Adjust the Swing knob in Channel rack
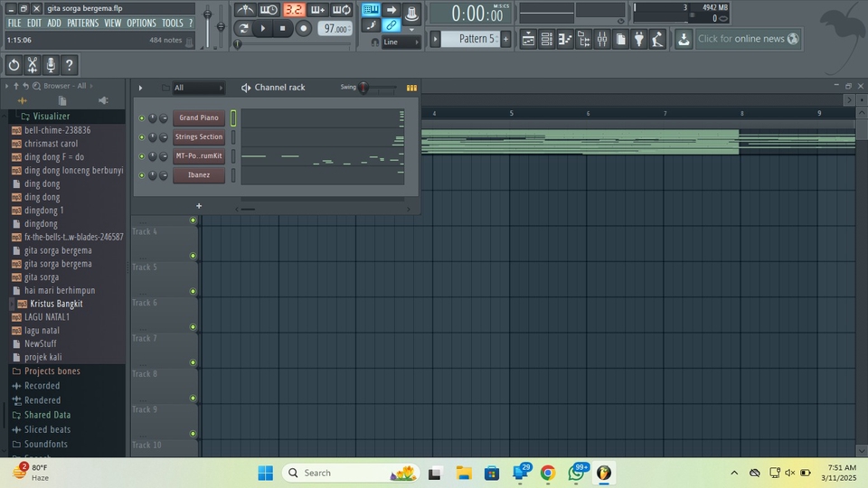Screen dimensions: 868x488 tap(363, 88)
